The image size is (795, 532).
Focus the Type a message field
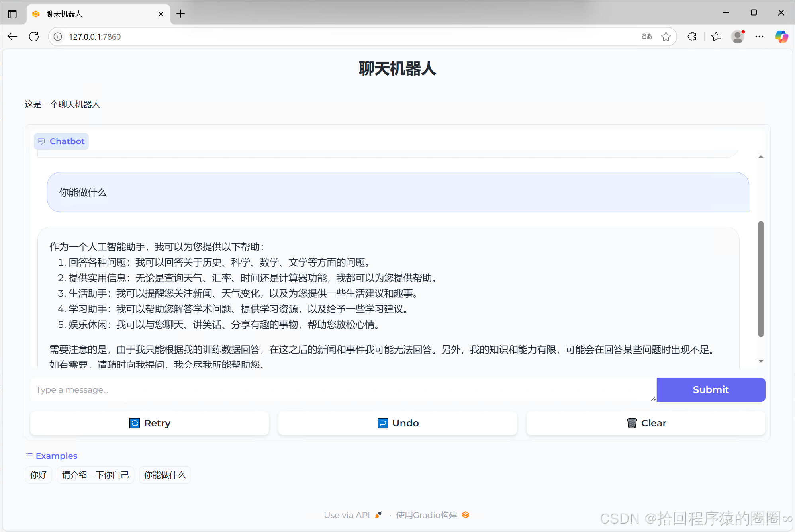(x=343, y=389)
